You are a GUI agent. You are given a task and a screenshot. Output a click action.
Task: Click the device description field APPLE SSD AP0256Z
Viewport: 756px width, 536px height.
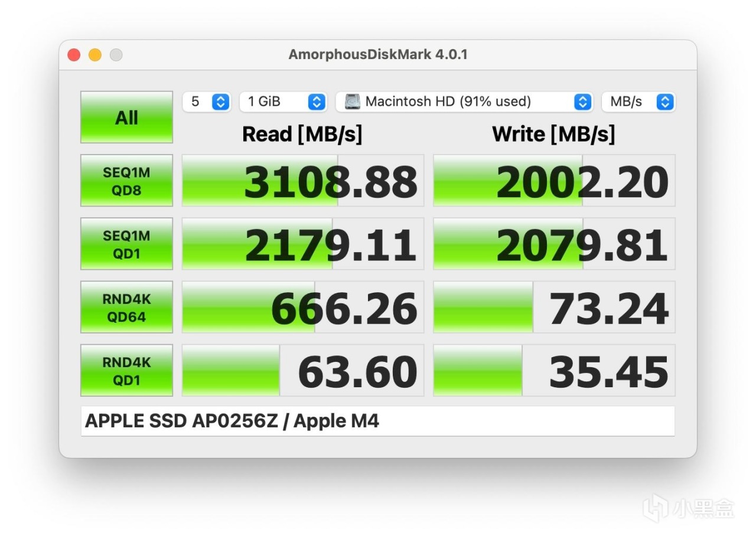(377, 421)
